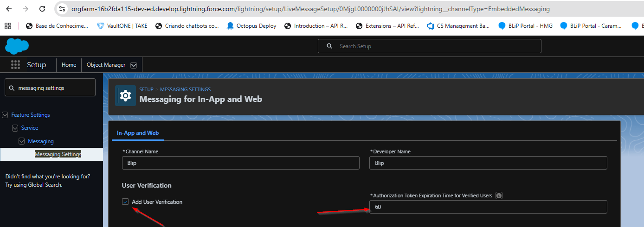Viewport: 644px width, 227px height.
Task: Reload the page with browser refresh
Action: tap(42, 9)
